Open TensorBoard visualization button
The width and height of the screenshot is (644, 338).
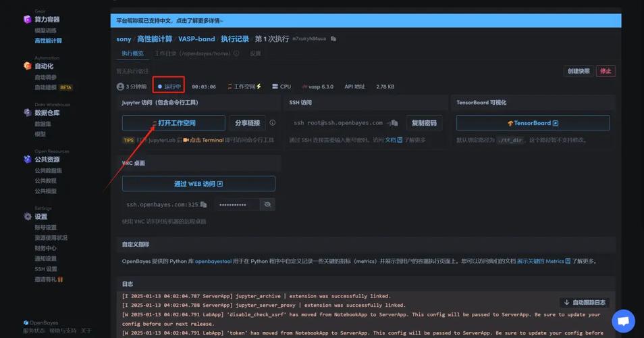[533, 123]
